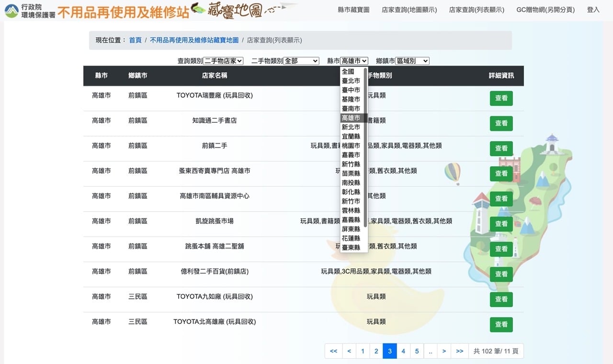Expand the 查詢類別 二手物店家 dropdown
Screen dimensions: 613x364
224,61
